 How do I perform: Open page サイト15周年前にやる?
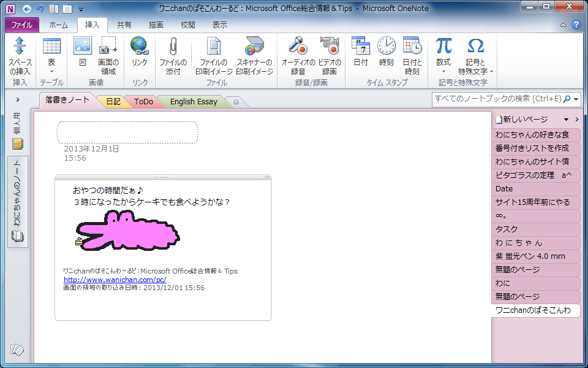535,202
